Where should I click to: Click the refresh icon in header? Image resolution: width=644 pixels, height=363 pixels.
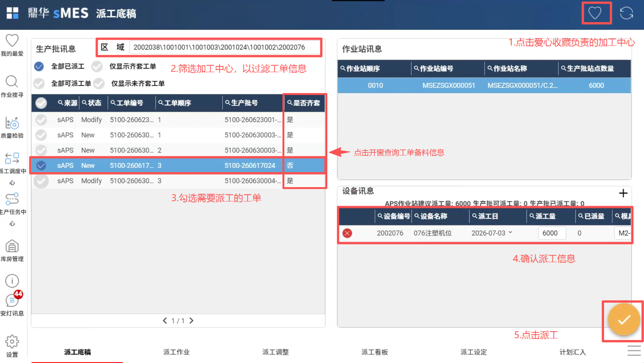click(626, 13)
